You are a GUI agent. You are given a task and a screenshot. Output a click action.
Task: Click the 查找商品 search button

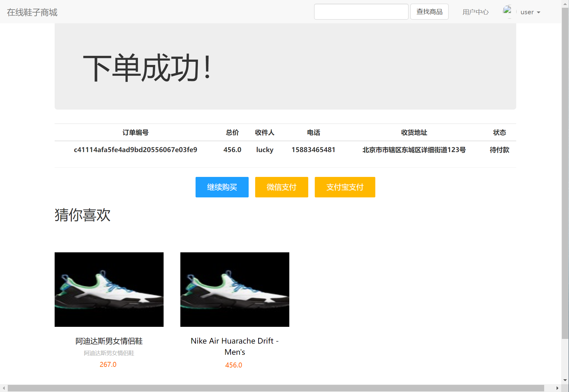click(429, 11)
